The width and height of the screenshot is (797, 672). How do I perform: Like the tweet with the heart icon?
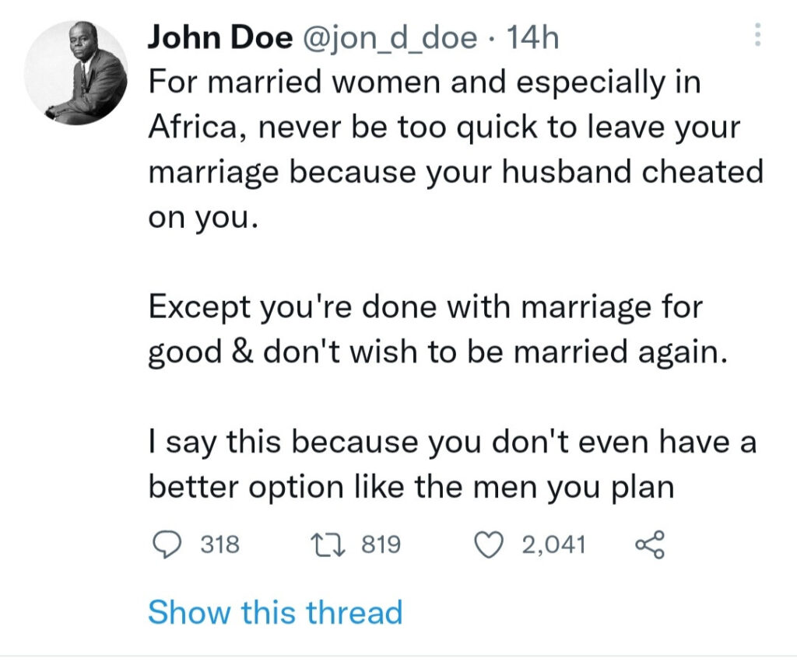[489, 544]
